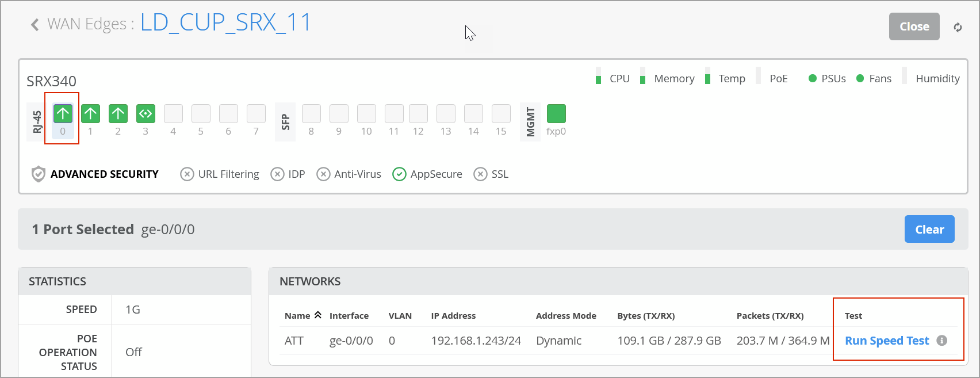Click the Advanced Security shield icon
The image size is (980, 378).
tap(38, 174)
